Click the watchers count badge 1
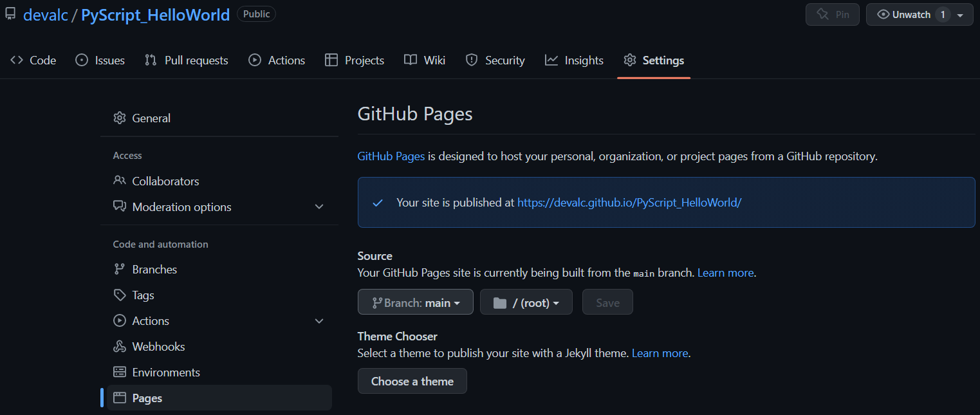Viewport: 980px width, 415px height. click(943, 15)
